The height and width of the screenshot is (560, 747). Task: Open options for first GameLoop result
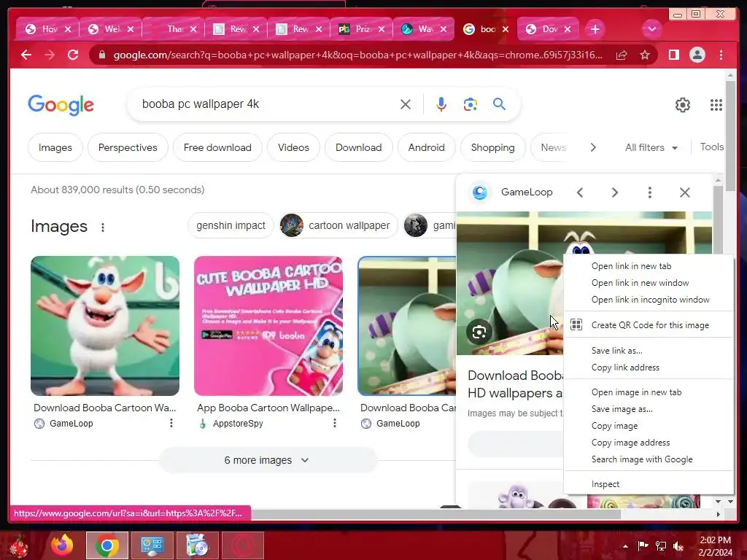pos(171,423)
